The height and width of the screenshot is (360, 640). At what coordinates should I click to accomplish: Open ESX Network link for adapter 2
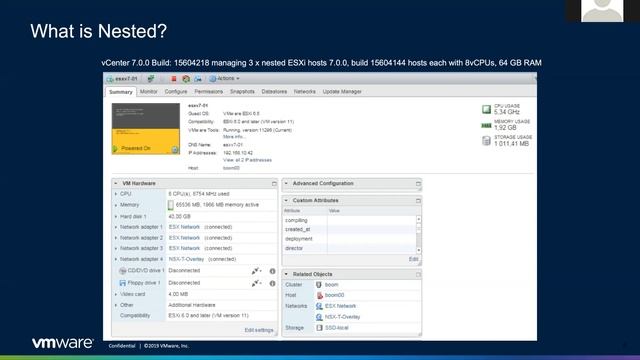click(x=184, y=238)
